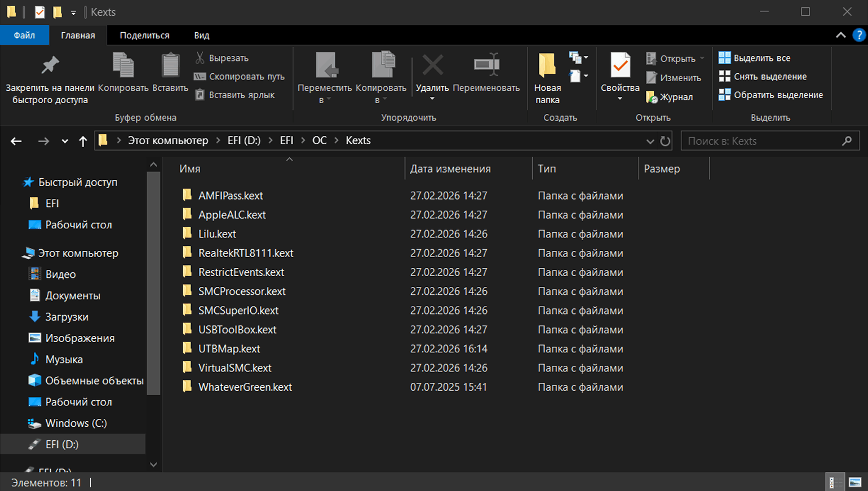Switch to the large thumbnails view icon
This screenshot has width=868, height=491.
coord(855,483)
